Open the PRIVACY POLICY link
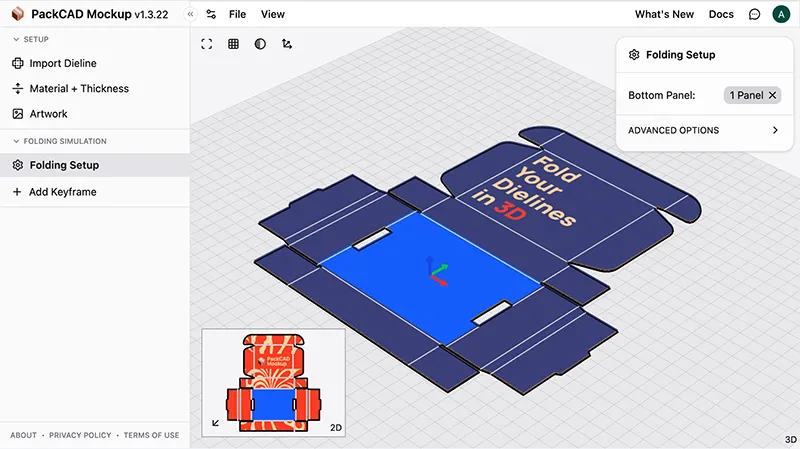 tap(80, 435)
